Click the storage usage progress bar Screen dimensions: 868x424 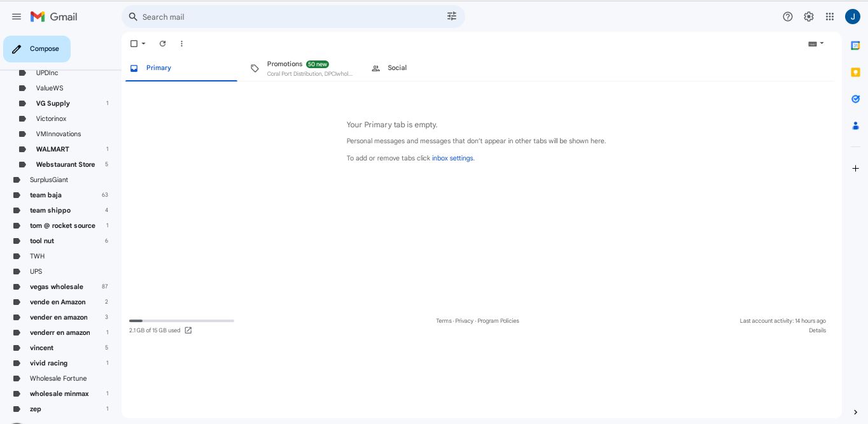(x=181, y=321)
